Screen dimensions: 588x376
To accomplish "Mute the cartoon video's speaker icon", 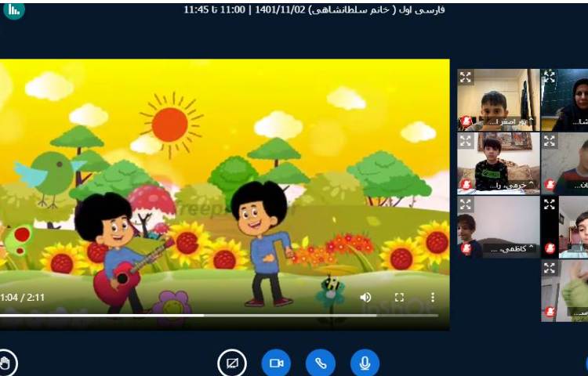I will pos(365,298).
